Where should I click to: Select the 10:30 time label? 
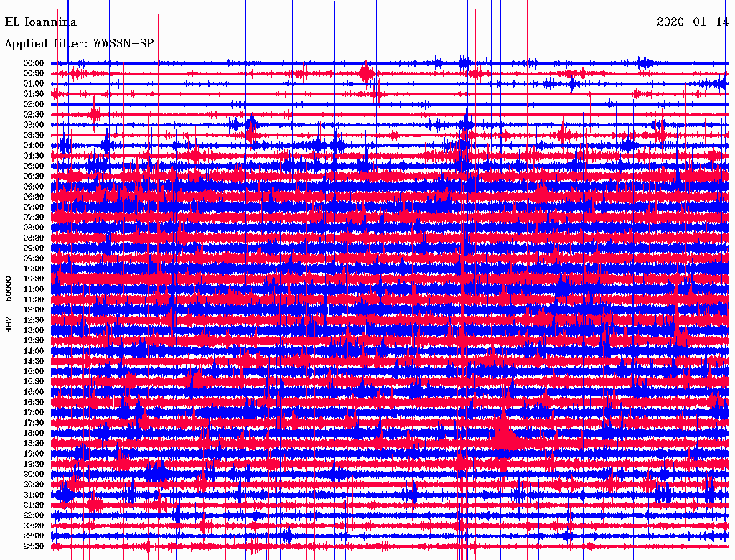click(x=33, y=279)
